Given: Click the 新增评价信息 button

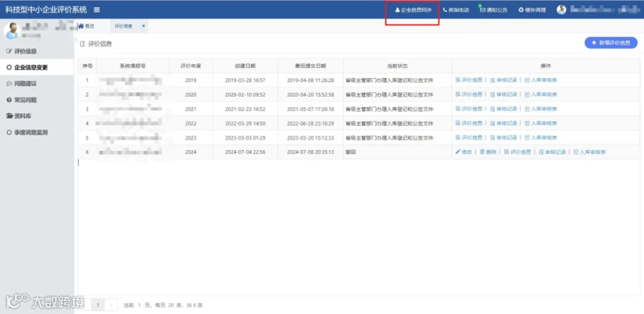Looking at the screenshot, I should coord(611,43).
